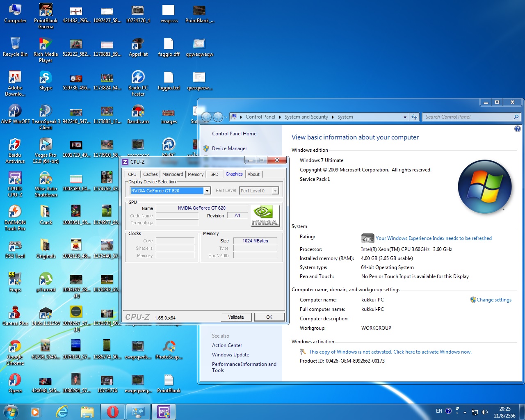Select the Crack folder icon

[x=46, y=215]
